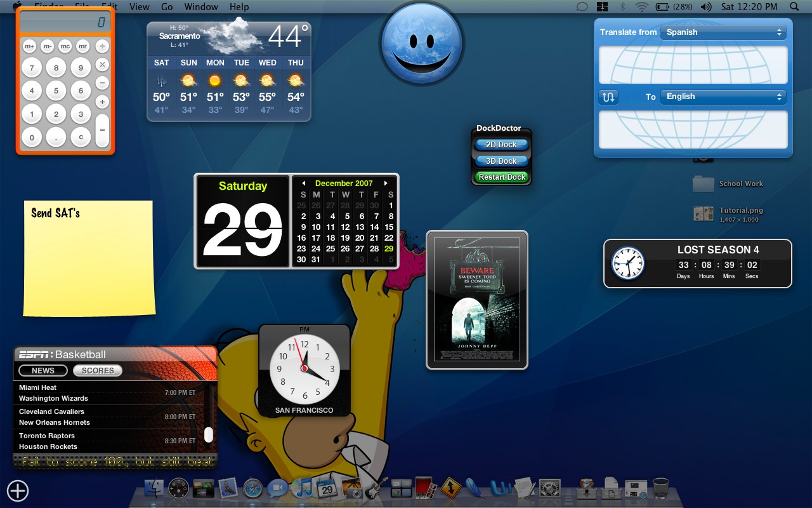Switch to NEWS tab in ESPN widget
Image resolution: width=812 pixels, height=508 pixels.
click(43, 371)
